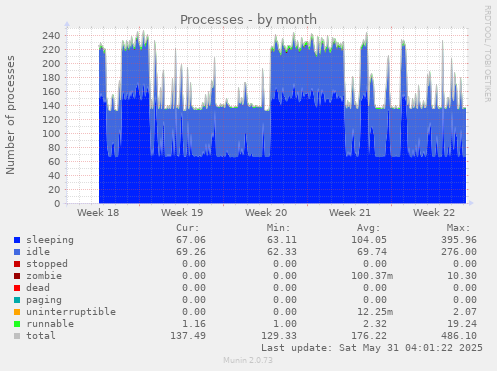Click the 0 y-axis tick label
Screen dimensions: 497x371
coord(57,204)
